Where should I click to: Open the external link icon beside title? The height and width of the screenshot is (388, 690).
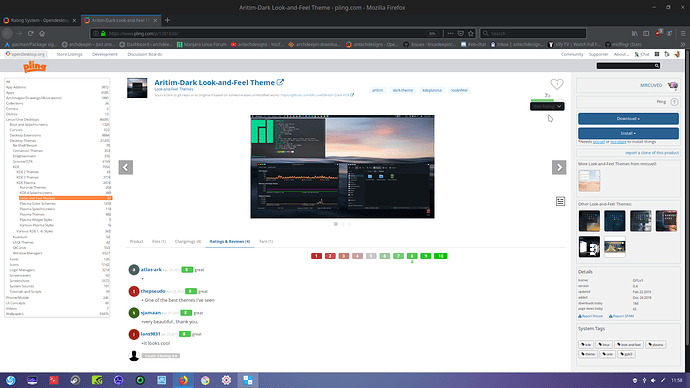click(280, 82)
